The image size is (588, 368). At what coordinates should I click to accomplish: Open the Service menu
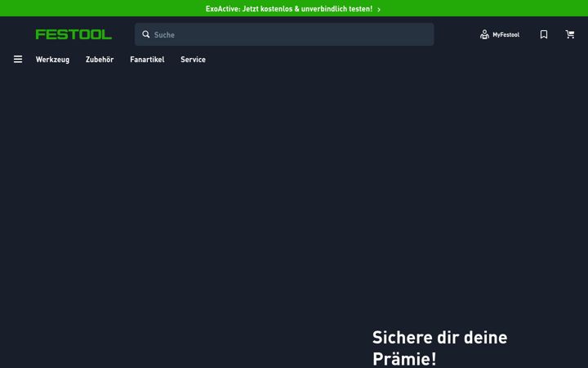point(193,60)
